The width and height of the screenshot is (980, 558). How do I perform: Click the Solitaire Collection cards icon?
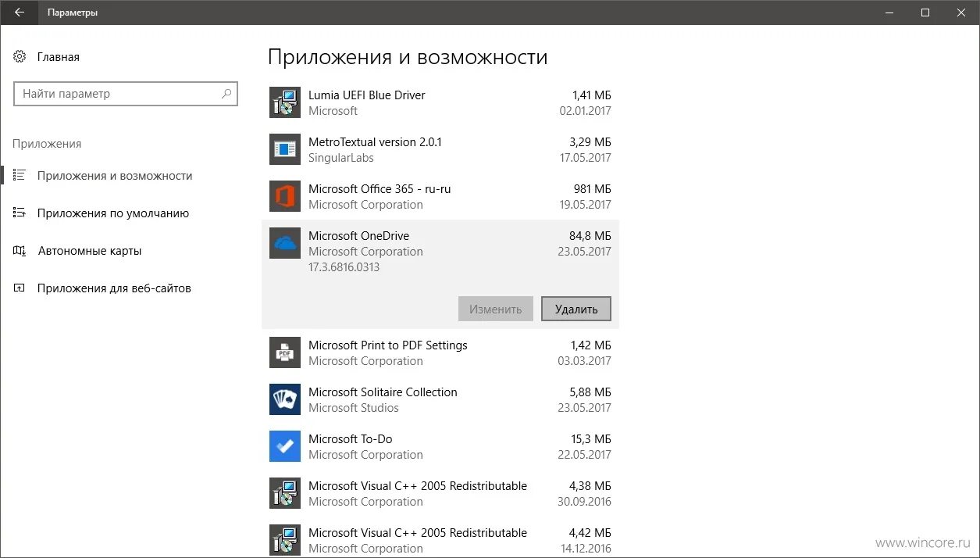pos(285,399)
